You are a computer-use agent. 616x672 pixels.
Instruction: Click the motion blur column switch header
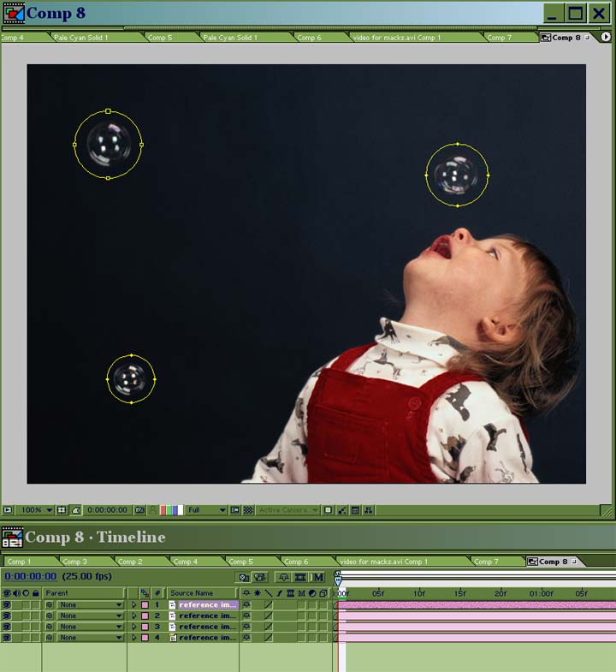301,593
